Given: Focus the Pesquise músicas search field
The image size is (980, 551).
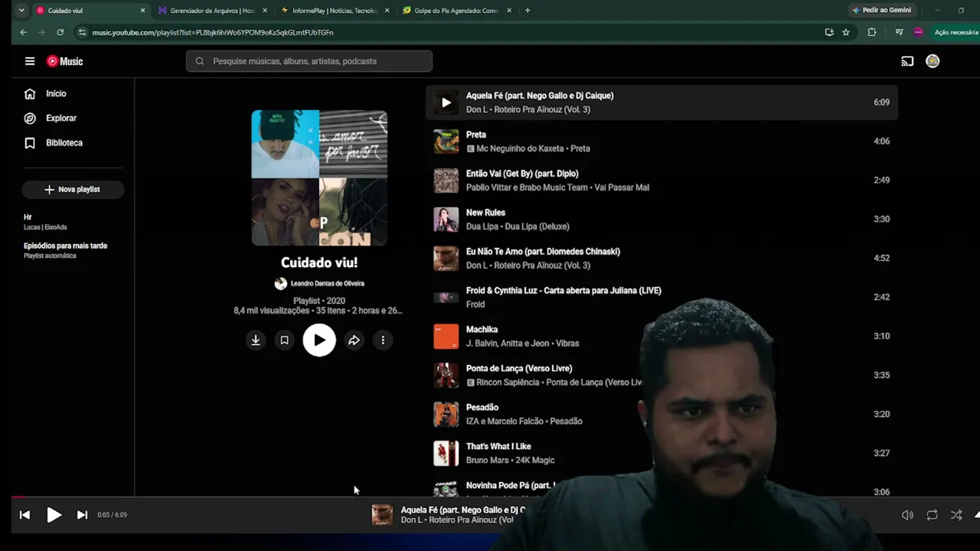Looking at the screenshot, I should (309, 61).
